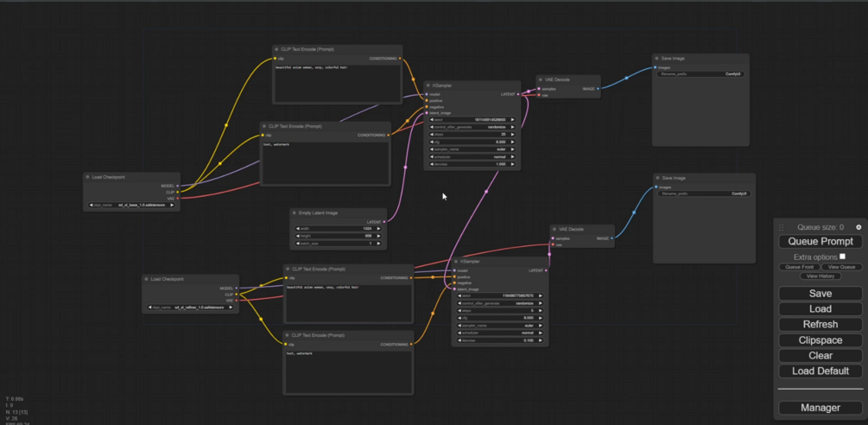Increase seed 1811459145268800 with right arrow

tap(513, 119)
